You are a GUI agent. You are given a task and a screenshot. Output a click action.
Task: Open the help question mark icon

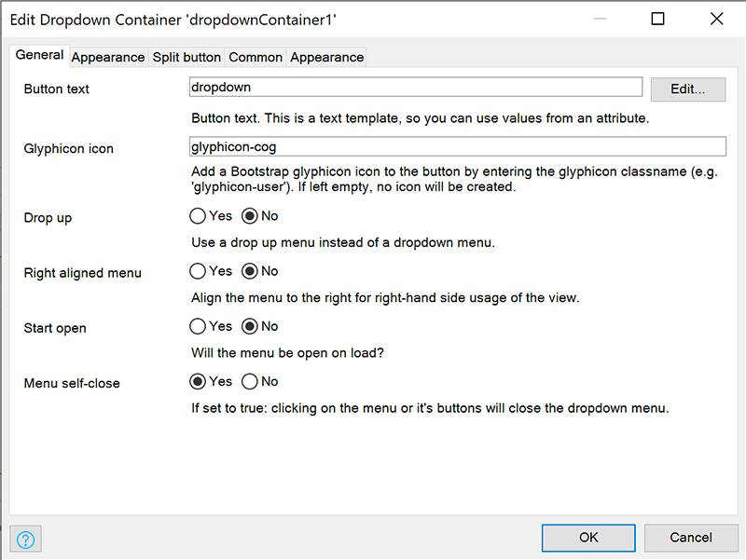(x=26, y=540)
